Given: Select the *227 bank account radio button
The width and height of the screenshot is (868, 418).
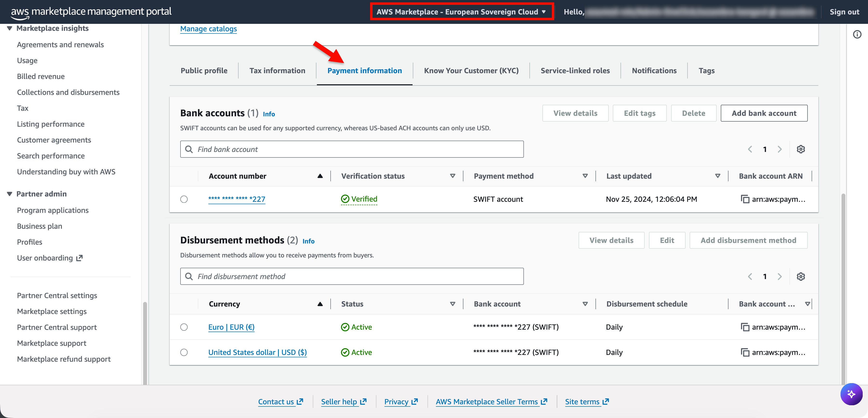Looking at the screenshot, I should tap(184, 199).
